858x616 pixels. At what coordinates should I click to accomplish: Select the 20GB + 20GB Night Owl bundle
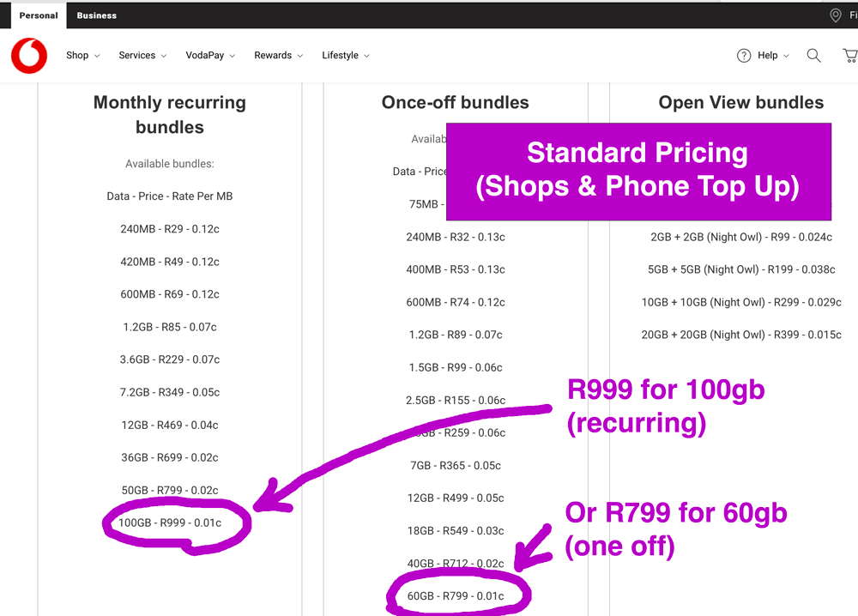740,335
